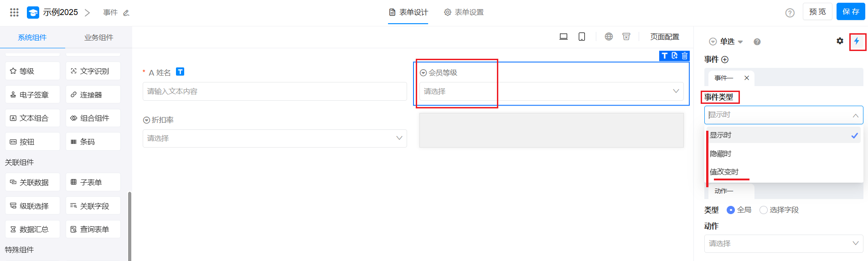Open the 动作 select dropdown
Image resolution: width=868 pixels, height=261 pixels.
783,244
